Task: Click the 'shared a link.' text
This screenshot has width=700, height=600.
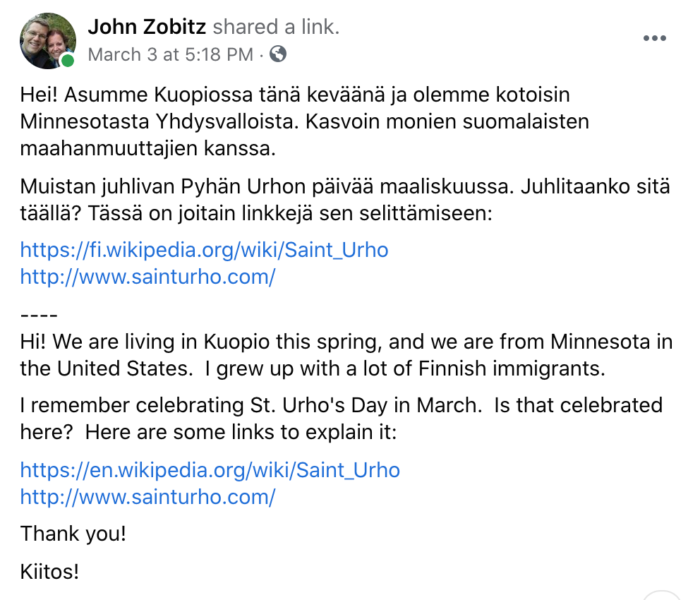Action: pos(276,27)
